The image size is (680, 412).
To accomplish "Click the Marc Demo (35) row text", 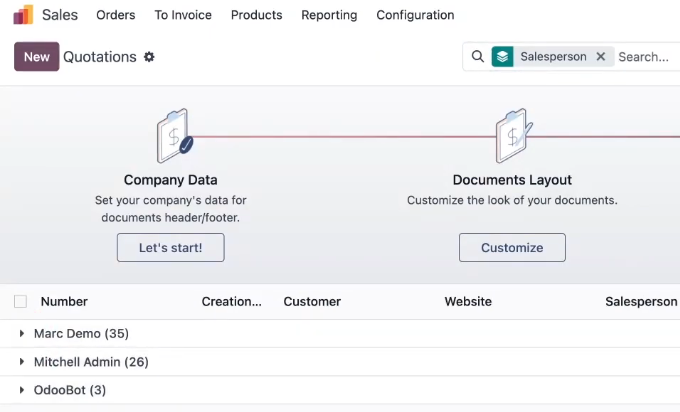I will pos(82,334).
